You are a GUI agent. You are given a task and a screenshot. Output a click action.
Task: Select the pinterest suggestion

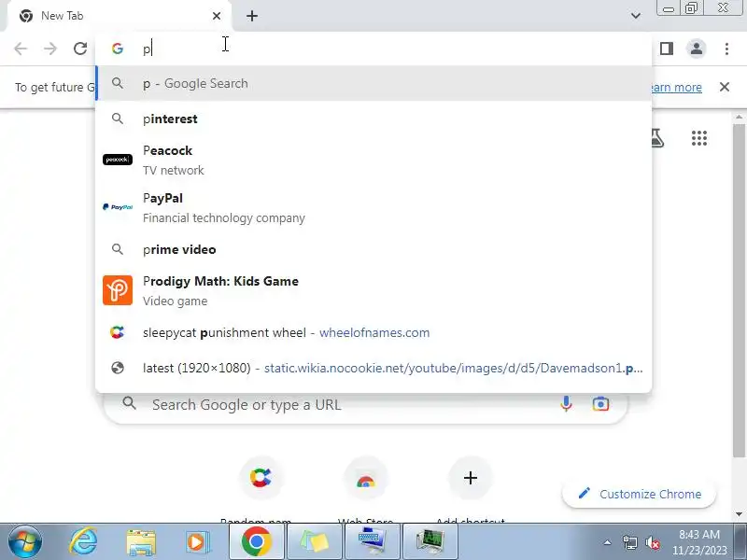click(x=373, y=119)
